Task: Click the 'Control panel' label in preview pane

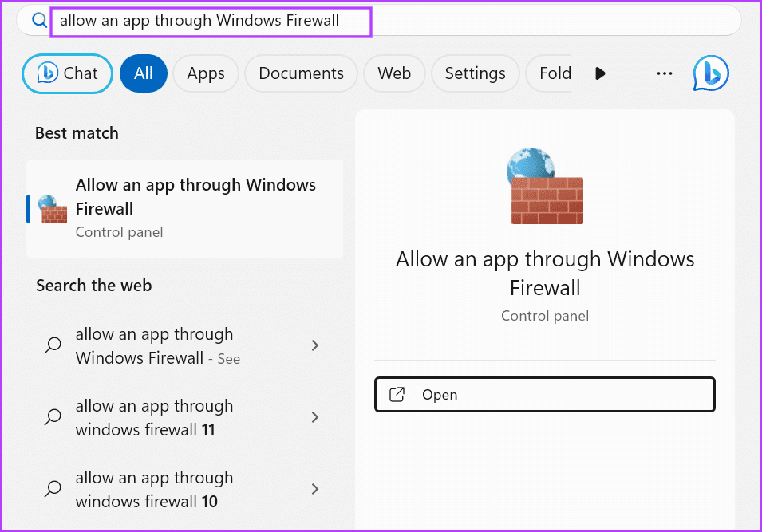Action: tap(545, 316)
